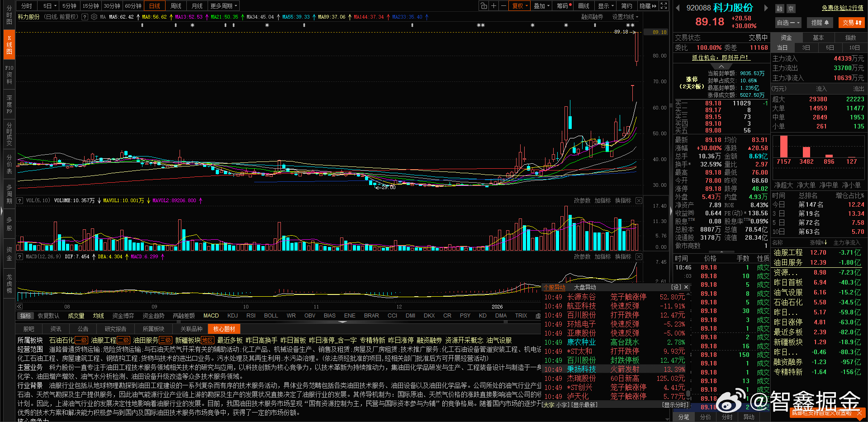Close the volume panel with its X icon

[x=638, y=200]
